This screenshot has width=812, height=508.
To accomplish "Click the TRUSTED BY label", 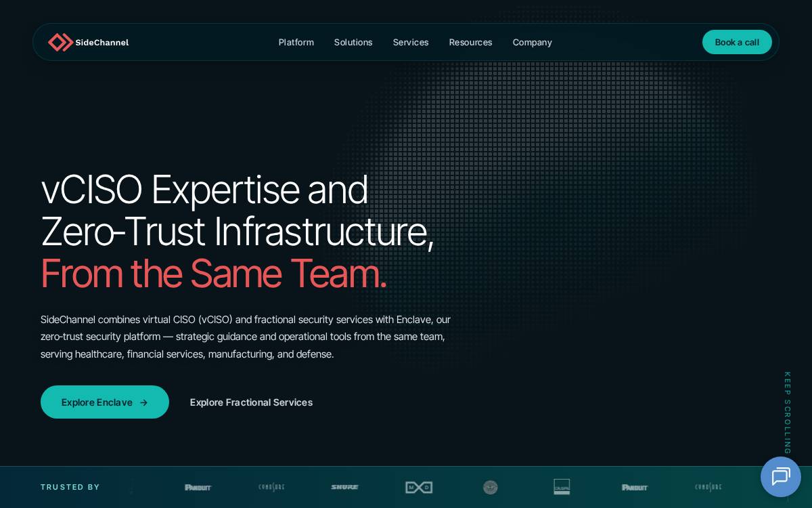I will point(70,487).
